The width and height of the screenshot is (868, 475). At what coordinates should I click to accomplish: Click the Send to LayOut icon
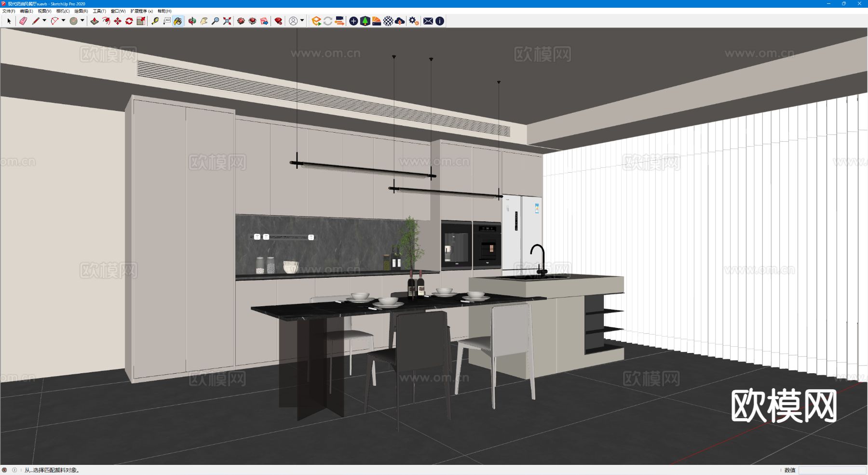click(264, 21)
